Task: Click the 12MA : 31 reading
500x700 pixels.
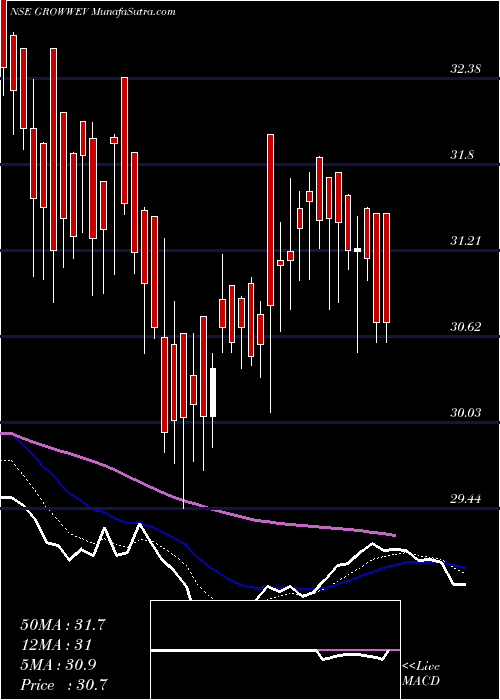Action: (x=56, y=645)
